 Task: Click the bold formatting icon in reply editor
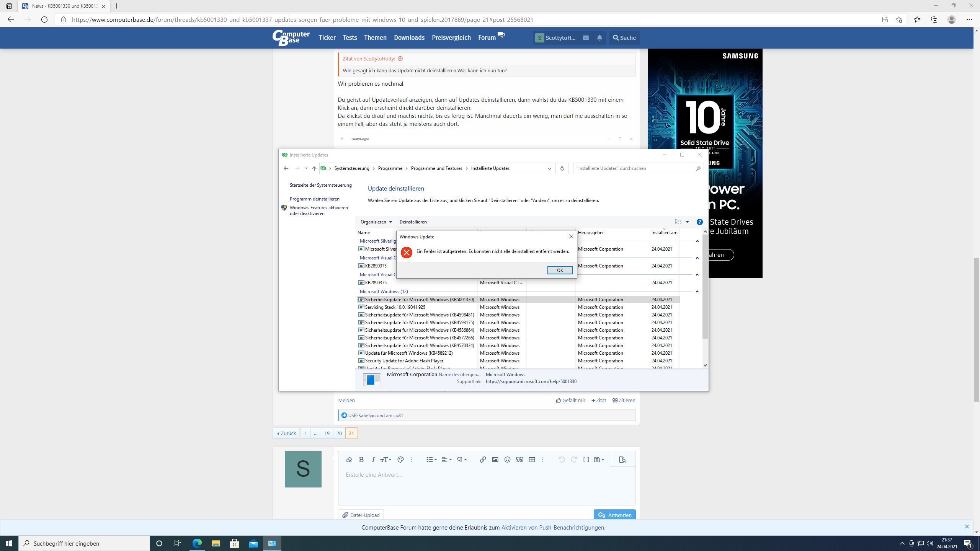(361, 460)
